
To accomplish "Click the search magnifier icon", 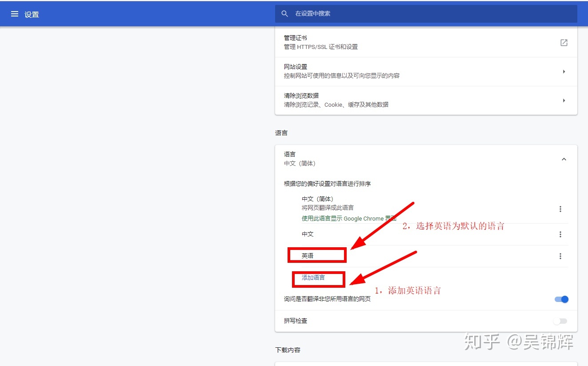I will [x=284, y=13].
